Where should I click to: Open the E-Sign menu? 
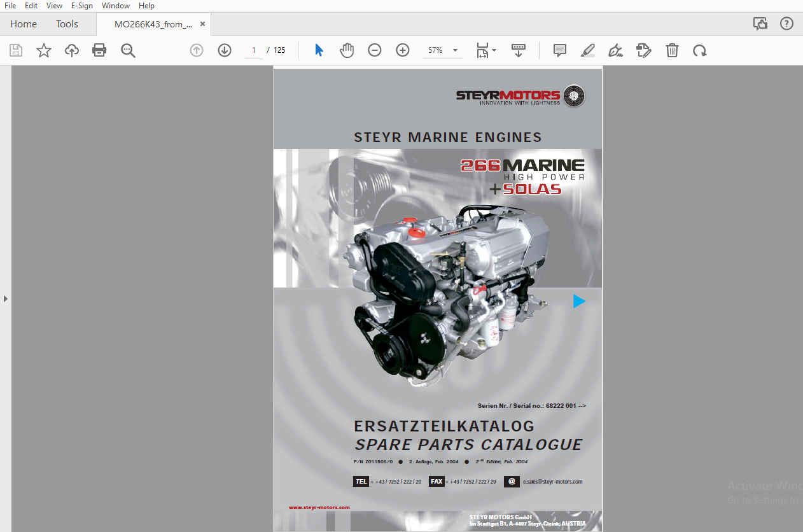point(82,6)
